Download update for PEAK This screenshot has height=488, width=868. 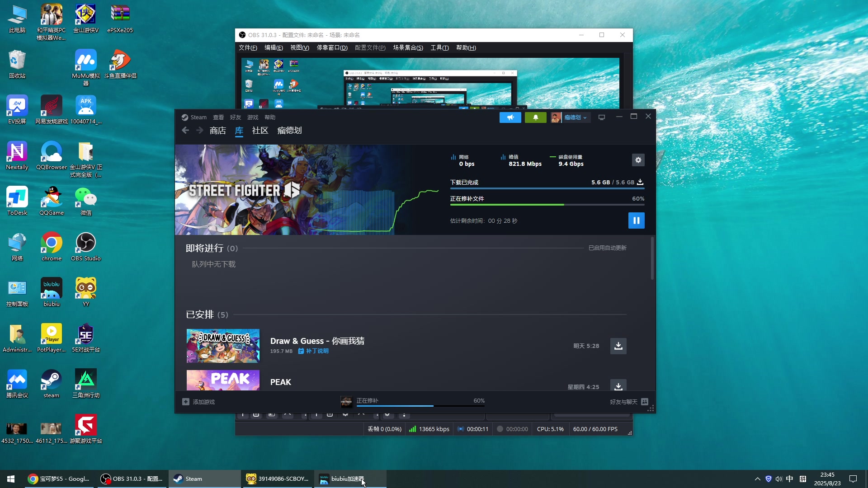tap(618, 385)
